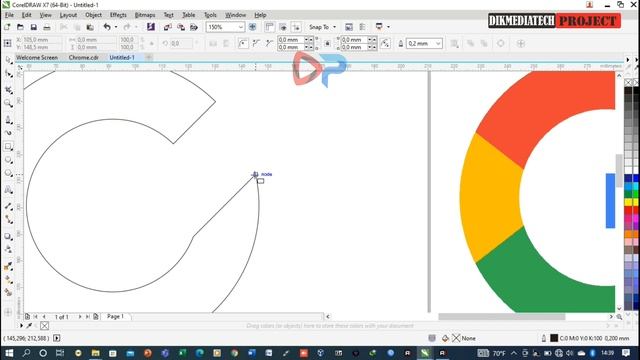The width and height of the screenshot is (640, 360).
Task: Click the Export icon
Action: (181, 27)
